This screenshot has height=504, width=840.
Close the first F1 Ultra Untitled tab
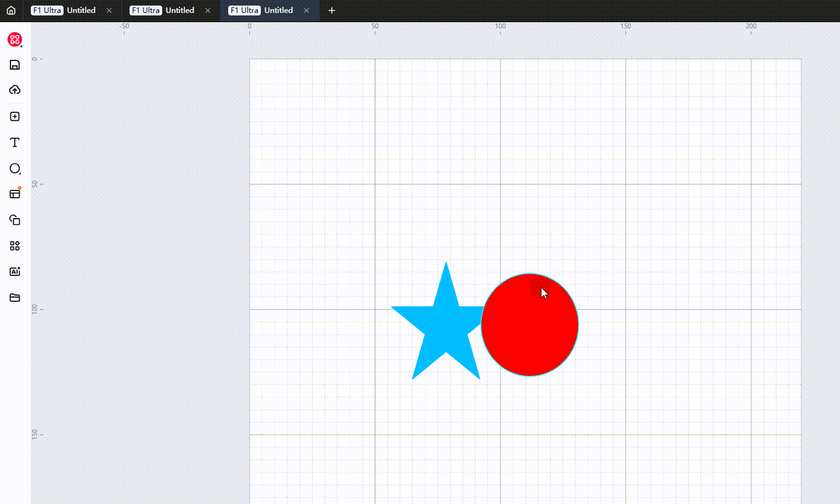109,10
